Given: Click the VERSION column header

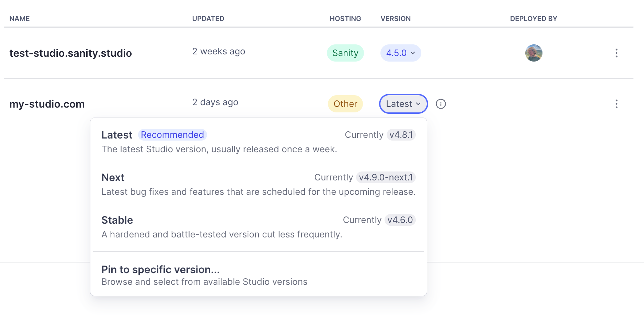Looking at the screenshot, I should click(395, 18).
